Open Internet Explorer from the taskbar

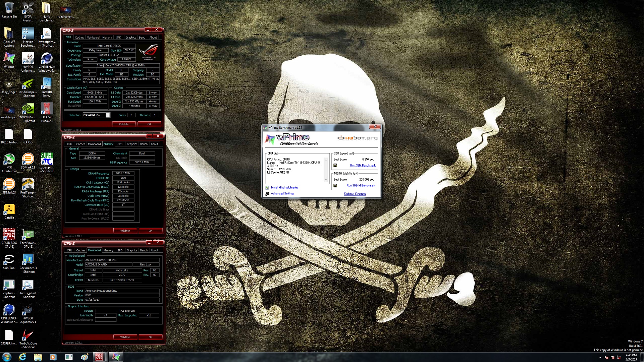click(x=22, y=357)
